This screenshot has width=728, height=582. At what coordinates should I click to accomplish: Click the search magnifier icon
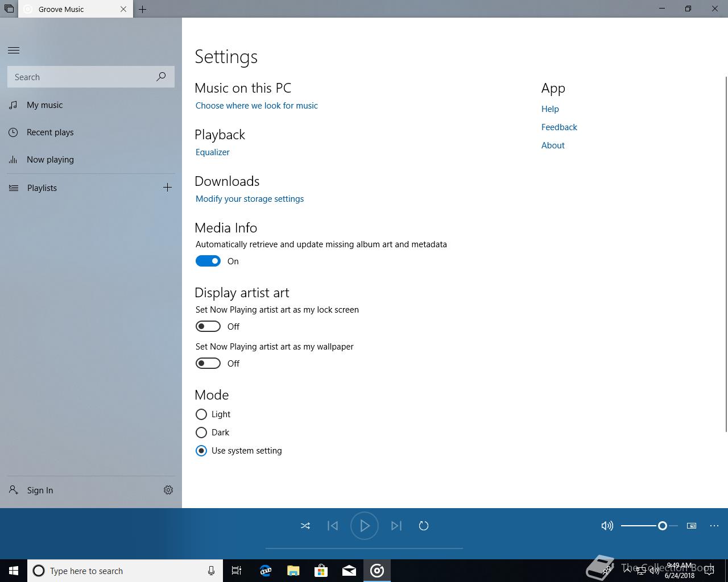point(162,77)
